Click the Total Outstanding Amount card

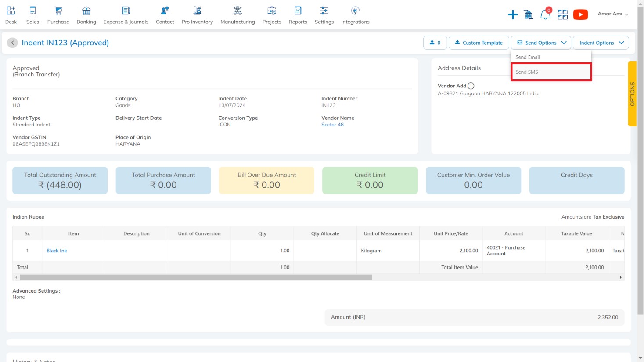pos(60,180)
